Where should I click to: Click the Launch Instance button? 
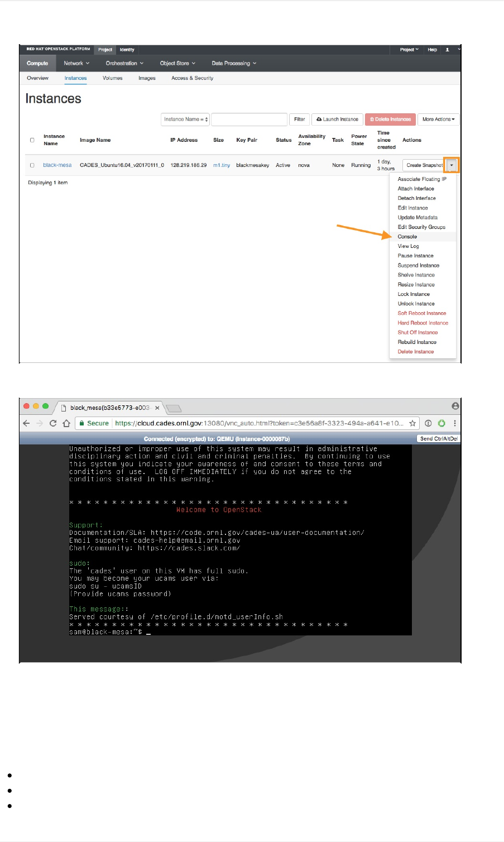(x=337, y=119)
